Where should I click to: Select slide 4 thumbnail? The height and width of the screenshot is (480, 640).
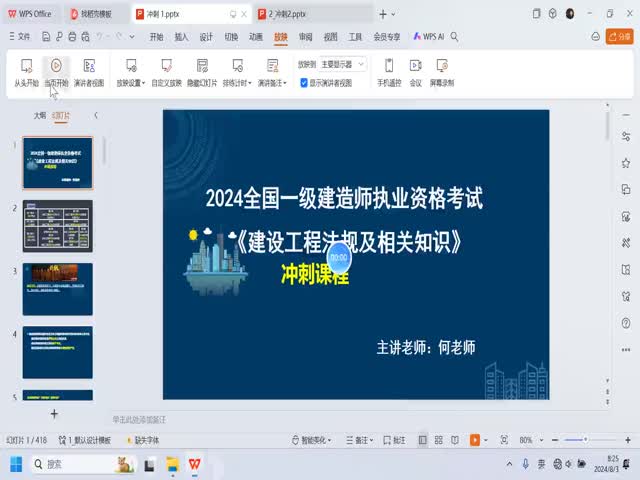click(58, 352)
